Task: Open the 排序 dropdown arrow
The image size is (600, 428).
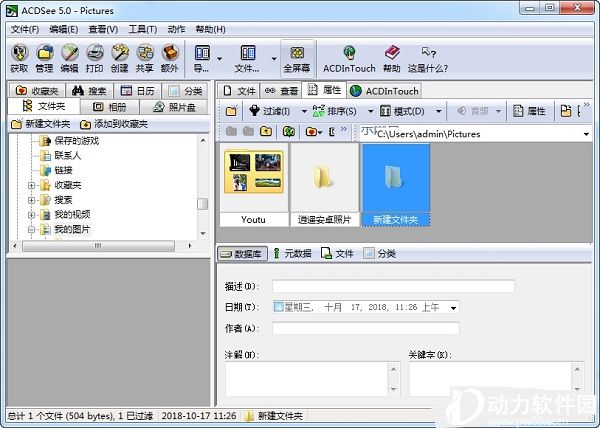Action: [x=370, y=112]
